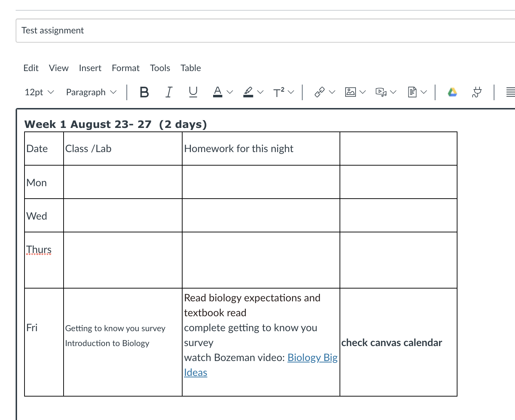The image size is (515, 420).
Task: Expand the Paragraph style dropdown
Action: (90, 92)
